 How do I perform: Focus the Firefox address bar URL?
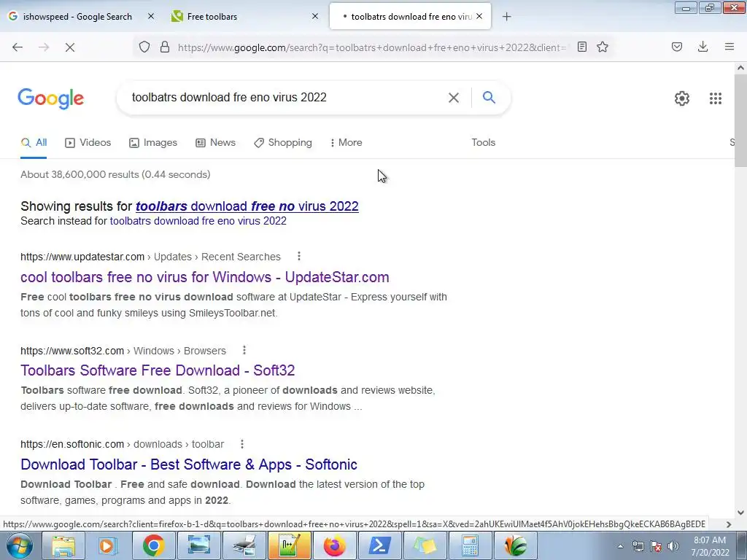click(x=371, y=47)
